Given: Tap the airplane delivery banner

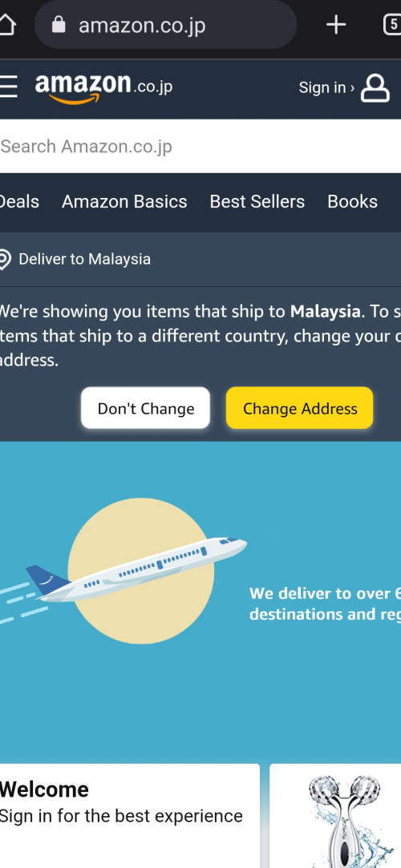Looking at the screenshot, I should pos(200,602).
